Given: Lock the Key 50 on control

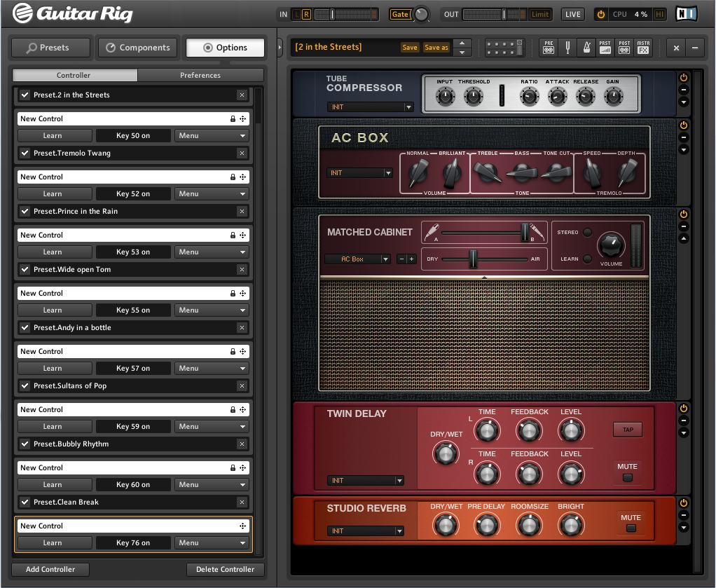Looking at the screenshot, I should point(233,118).
